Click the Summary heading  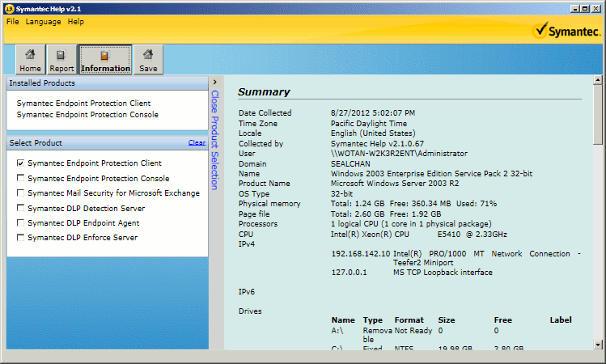pyautogui.click(x=264, y=92)
